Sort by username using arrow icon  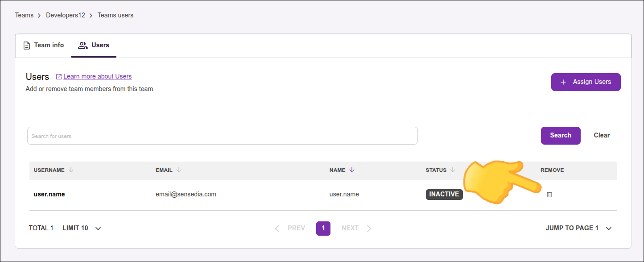click(71, 170)
